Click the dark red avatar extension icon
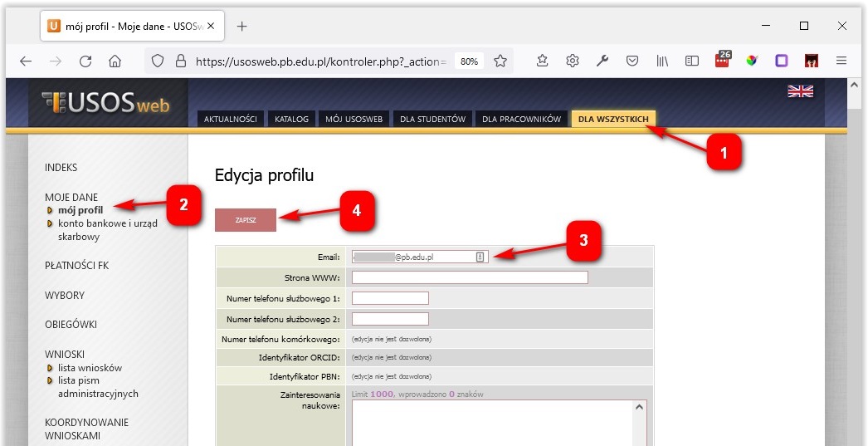Image resolution: width=868 pixels, height=446 pixels. (x=812, y=61)
